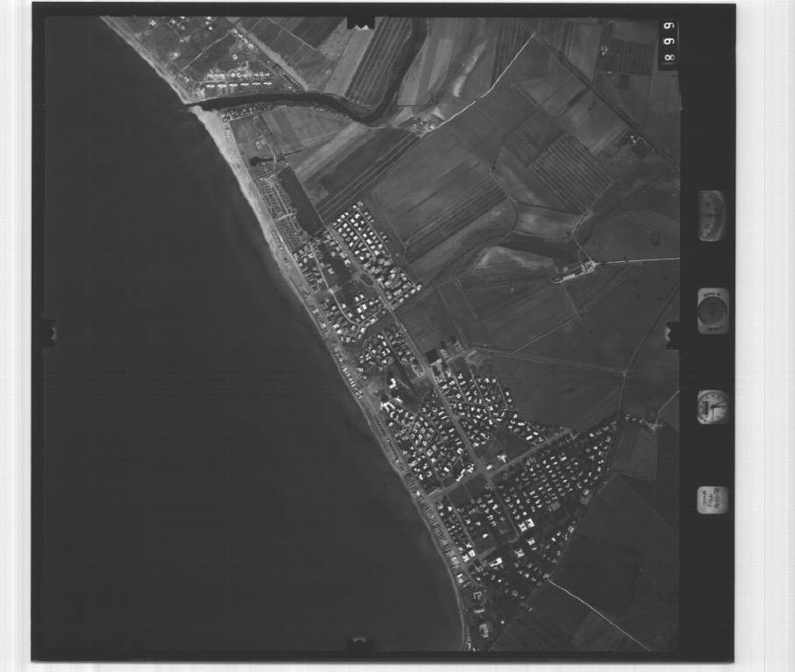Click the bottom edge fiducial notch
Image resolution: width=795 pixels, height=672 pixels.
click(359, 645)
